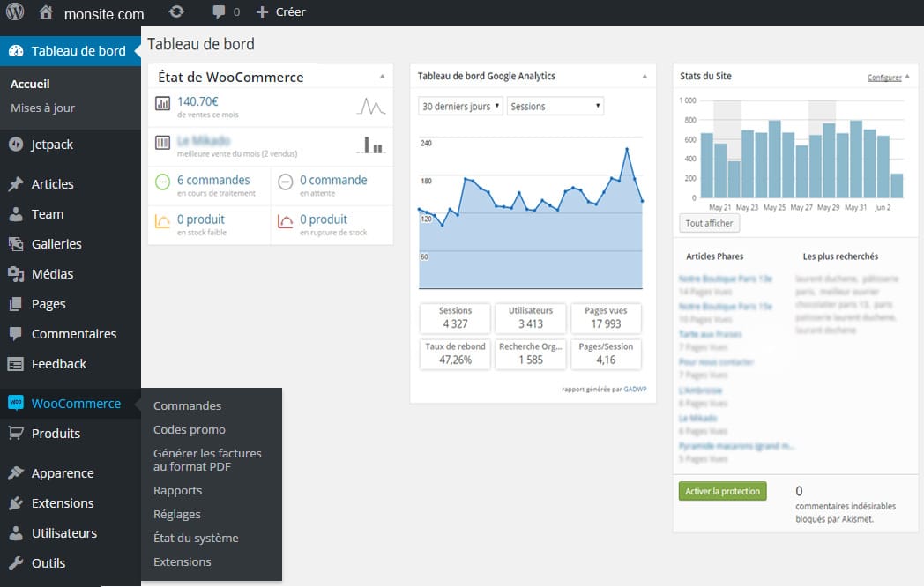Viewport: 924px width, 587px height.
Task: Click the Feedback form icon
Action: (x=16, y=364)
